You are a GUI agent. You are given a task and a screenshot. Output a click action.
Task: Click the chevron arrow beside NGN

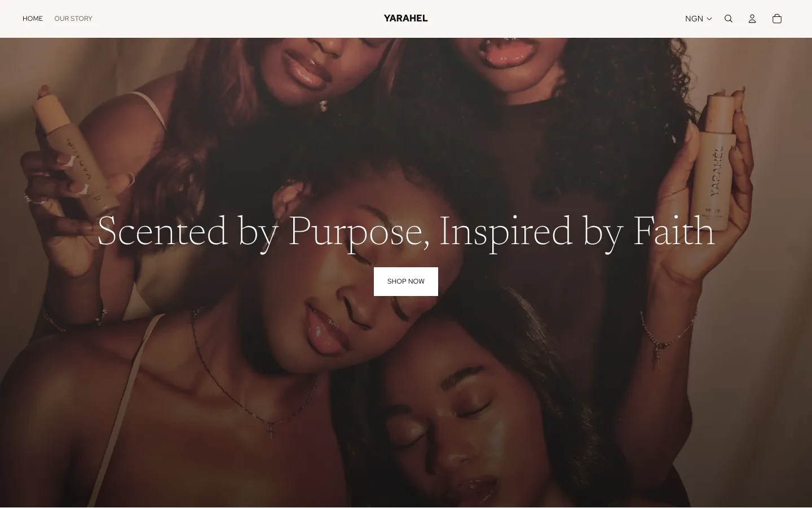pyautogui.click(x=709, y=19)
